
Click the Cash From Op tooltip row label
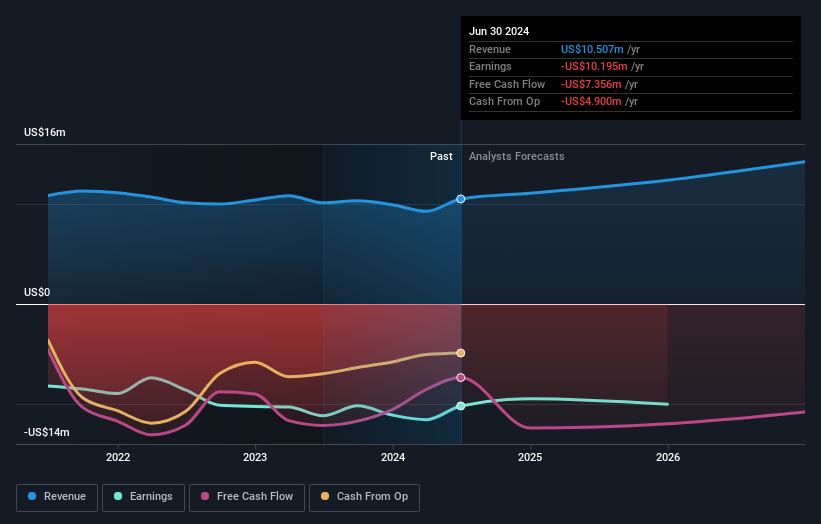[504, 102]
